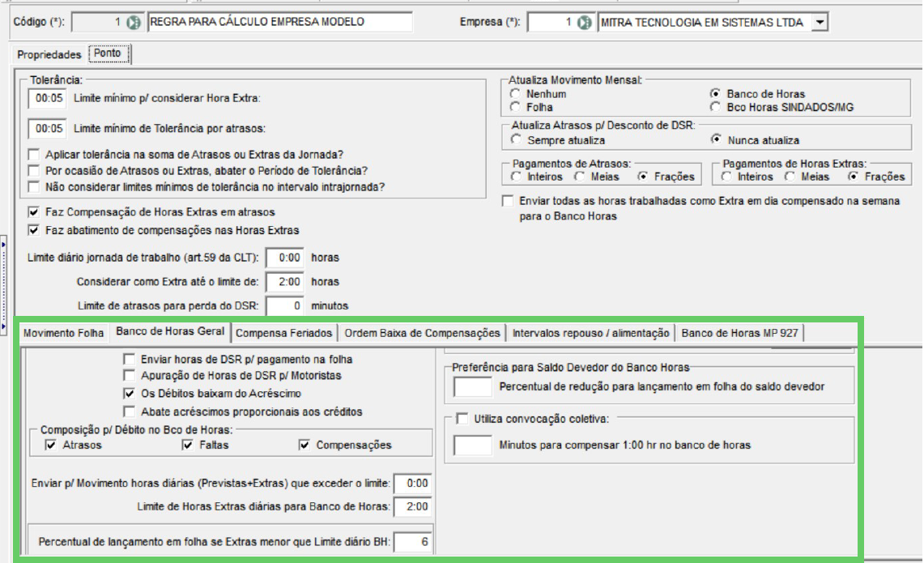Enable Utiliza convocação coletiva checkbox

(462, 419)
